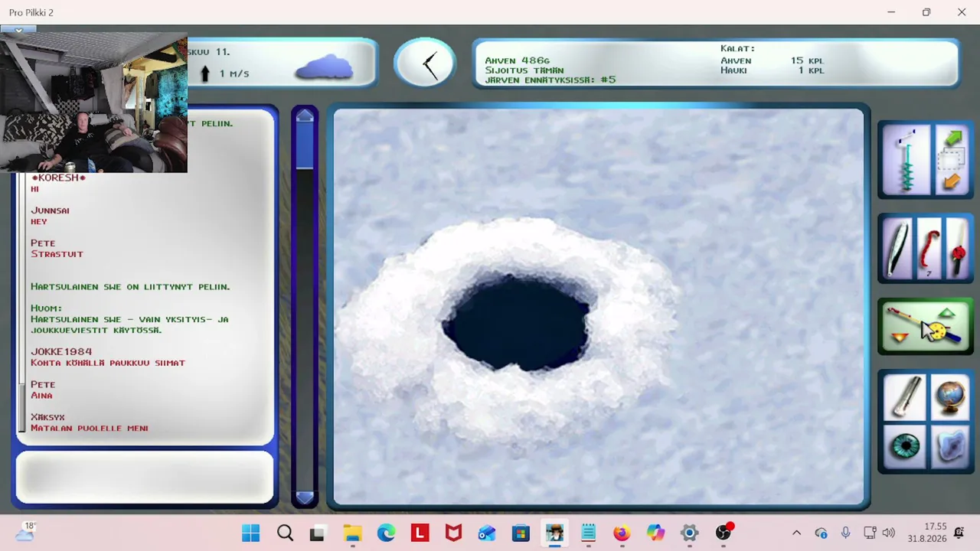Click the chat name 'Junnsai'
The image size is (980, 551).
(50, 210)
